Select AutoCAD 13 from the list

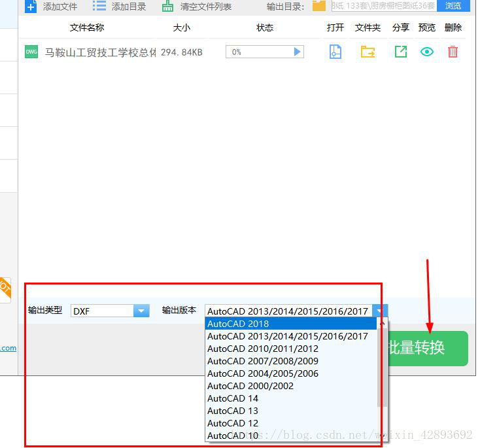(290, 411)
